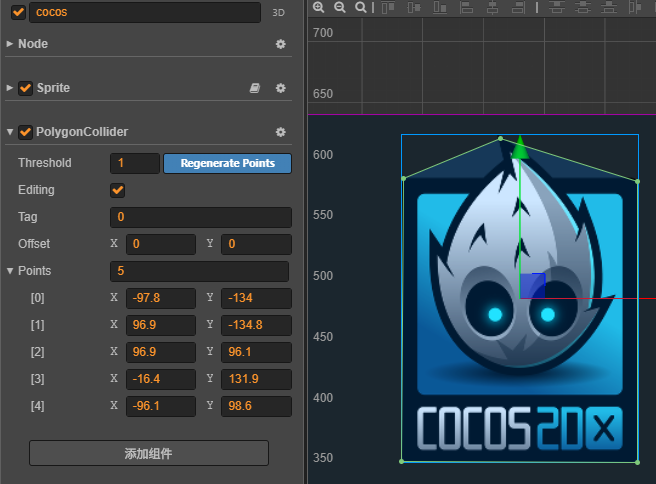Click the Threshold property label
The height and width of the screenshot is (484, 656).
click(45, 163)
